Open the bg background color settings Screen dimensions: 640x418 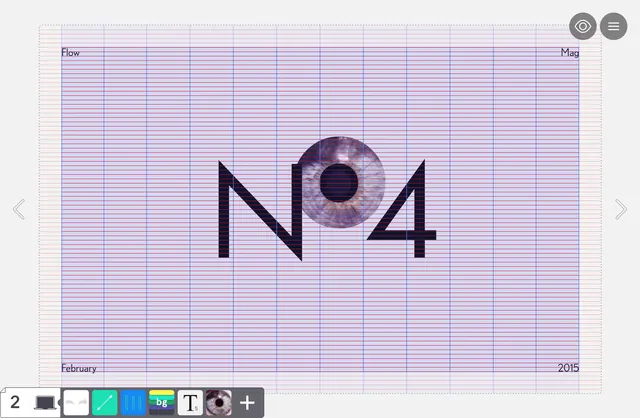[162, 403]
